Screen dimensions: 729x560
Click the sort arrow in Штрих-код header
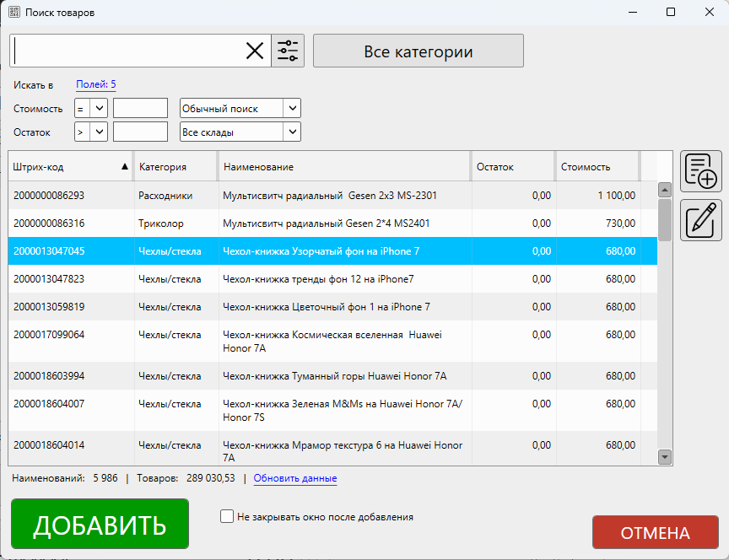point(125,166)
